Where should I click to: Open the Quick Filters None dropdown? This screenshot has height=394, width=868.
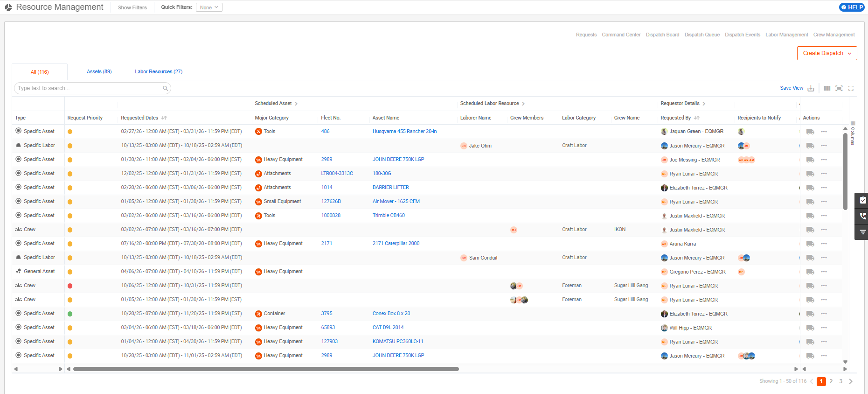pos(209,7)
